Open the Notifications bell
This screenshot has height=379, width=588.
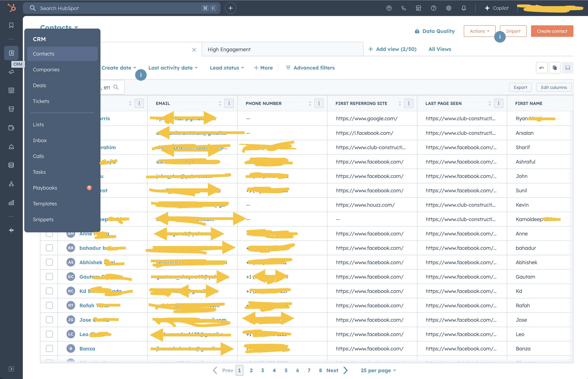point(463,8)
